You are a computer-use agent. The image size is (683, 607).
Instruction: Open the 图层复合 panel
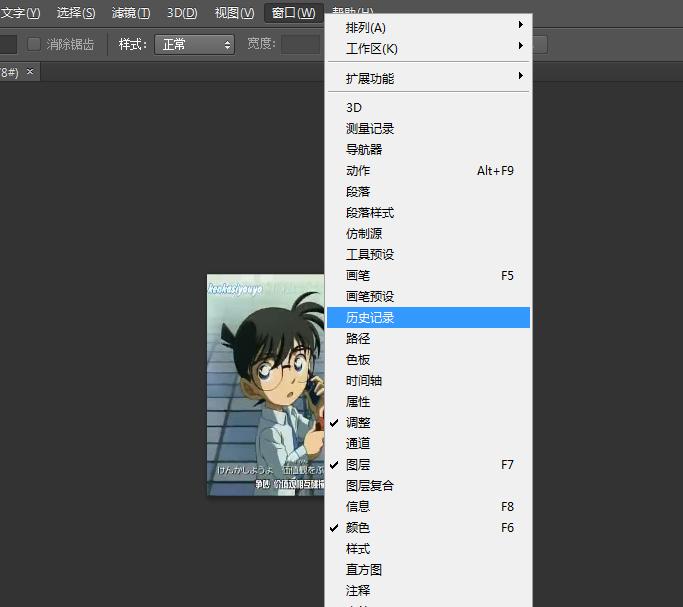click(429, 486)
